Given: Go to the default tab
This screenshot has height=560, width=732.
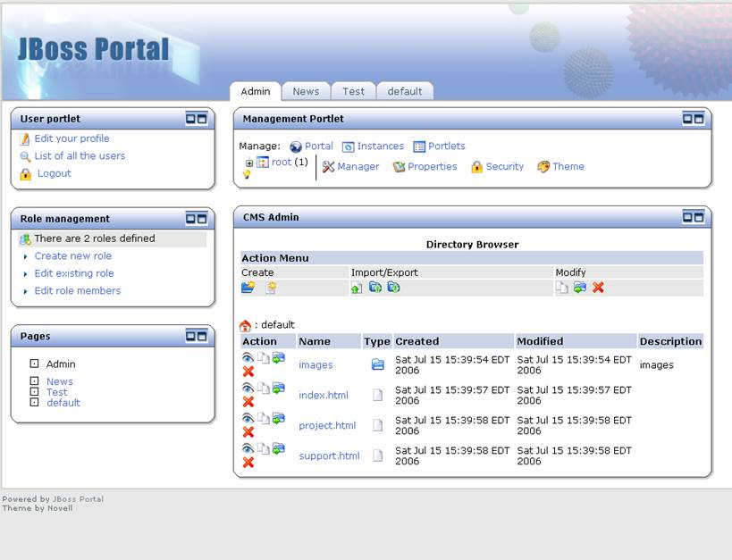Looking at the screenshot, I should coord(405,91).
